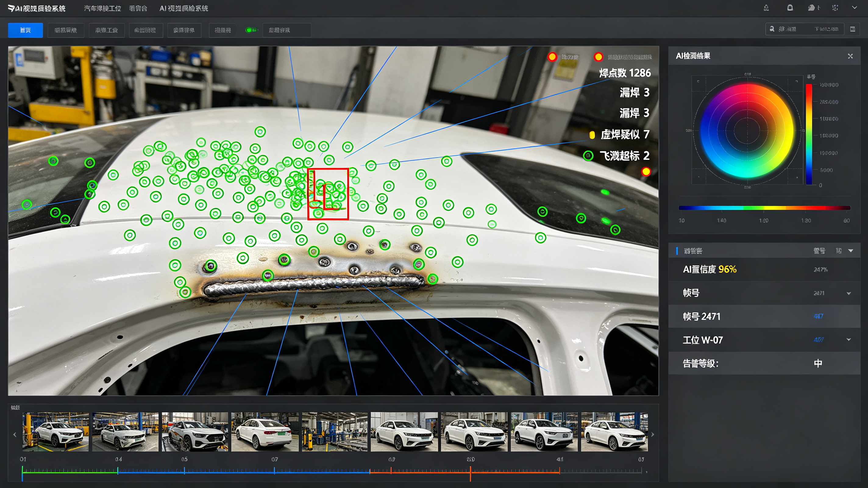This screenshot has height=488, width=868.
Task: Click the magnifier search icon
Action: [x=772, y=29]
